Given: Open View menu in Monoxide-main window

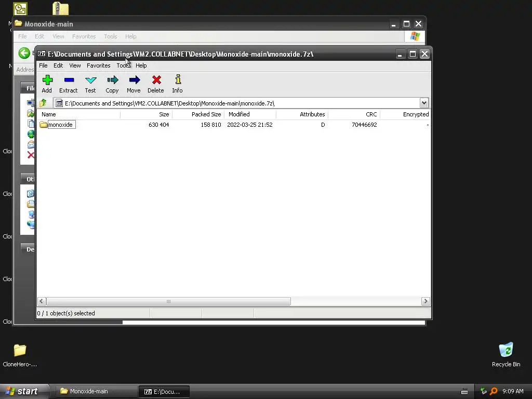Looking at the screenshot, I should 58,36.
